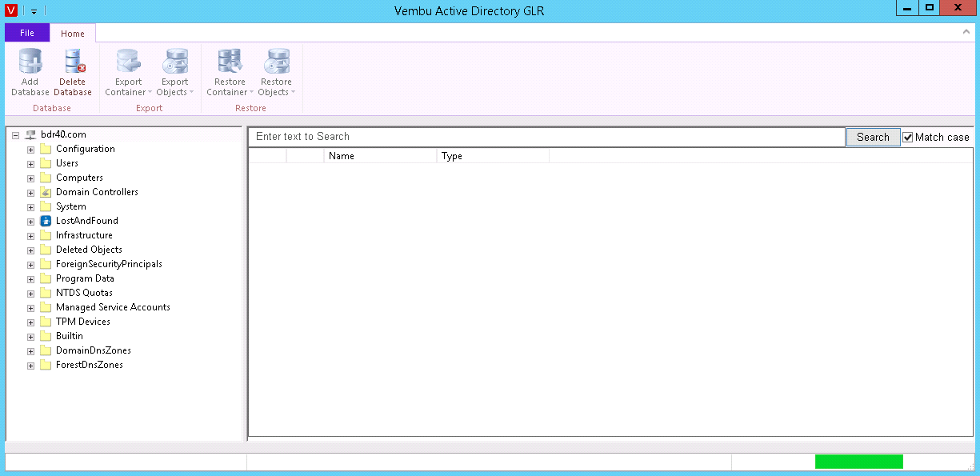
Task: Open the Restore Objects tool
Action: (x=276, y=73)
